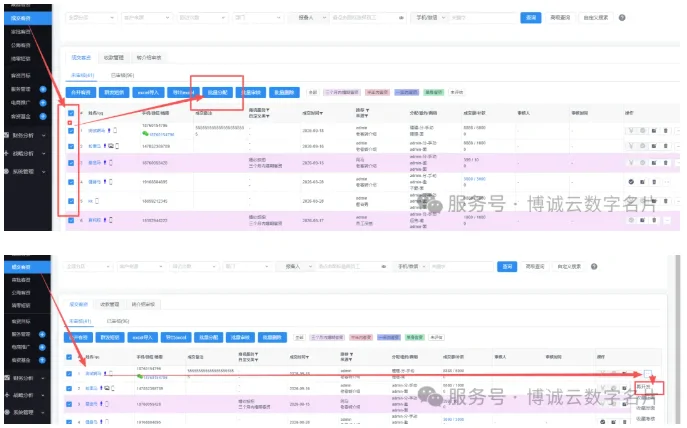Click blue plus icon beside 服务管理 in upper sidebar

43,89
